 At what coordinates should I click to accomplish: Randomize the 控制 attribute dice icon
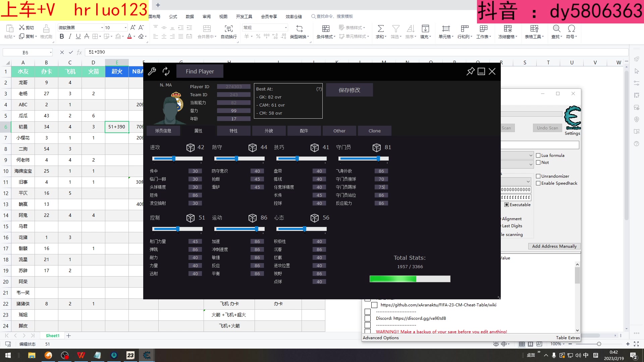tap(190, 218)
